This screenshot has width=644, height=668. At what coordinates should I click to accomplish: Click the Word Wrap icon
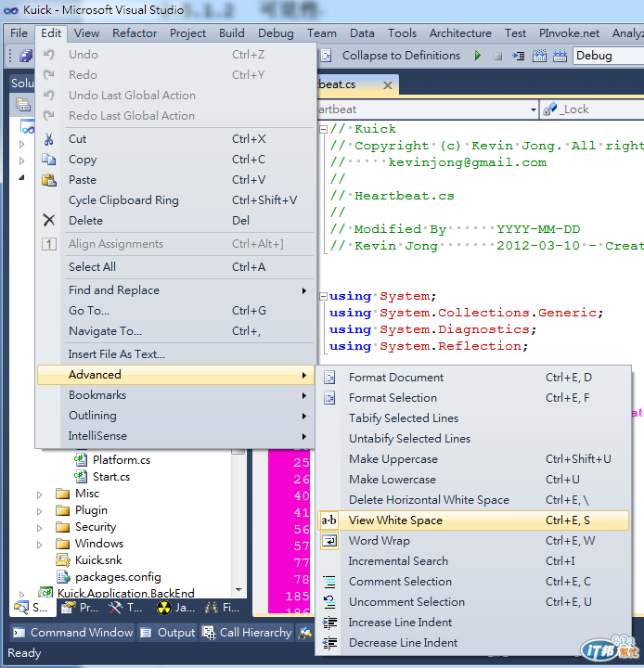[x=329, y=541]
